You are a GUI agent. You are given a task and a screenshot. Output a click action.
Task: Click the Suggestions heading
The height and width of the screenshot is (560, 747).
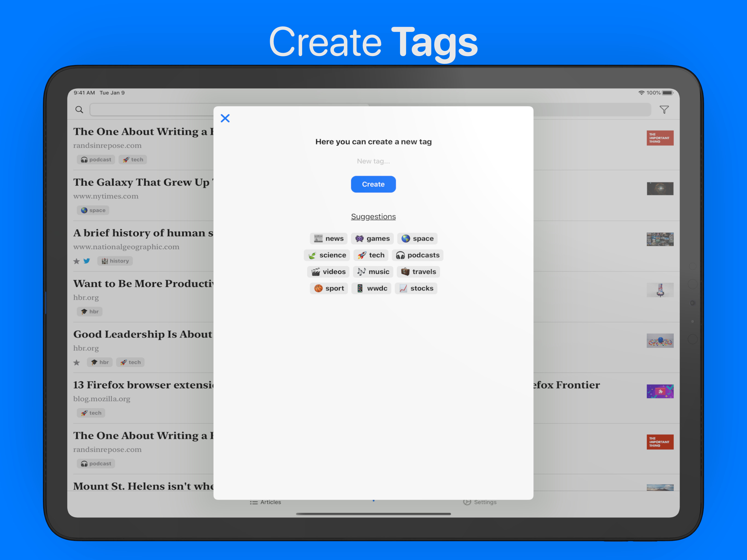click(x=373, y=217)
